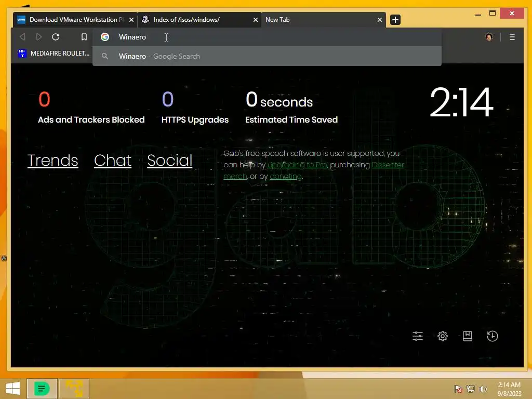532x399 pixels.
Task: Open the Social link
Action: point(170,161)
